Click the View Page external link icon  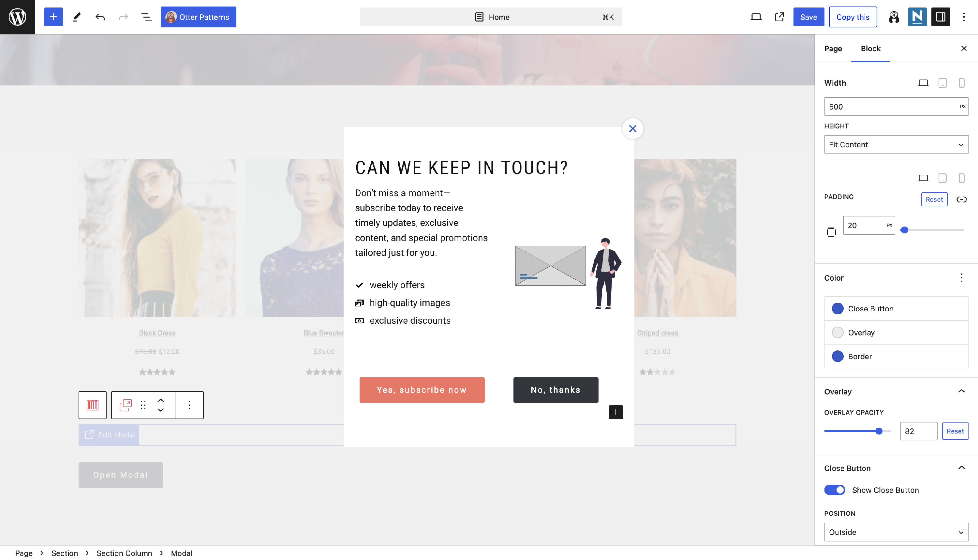[779, 17]
